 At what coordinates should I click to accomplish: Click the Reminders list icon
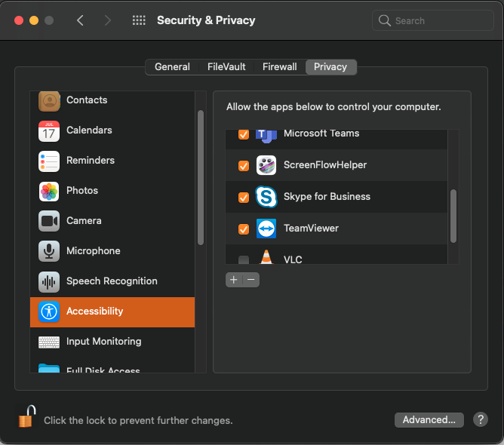tap(49, 161)
